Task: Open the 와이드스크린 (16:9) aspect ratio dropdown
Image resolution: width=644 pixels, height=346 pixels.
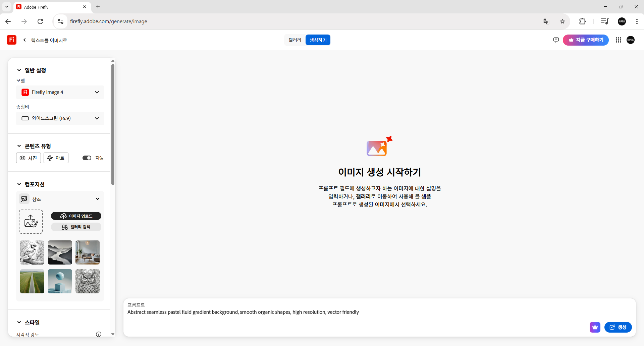Action: [60, 118]
